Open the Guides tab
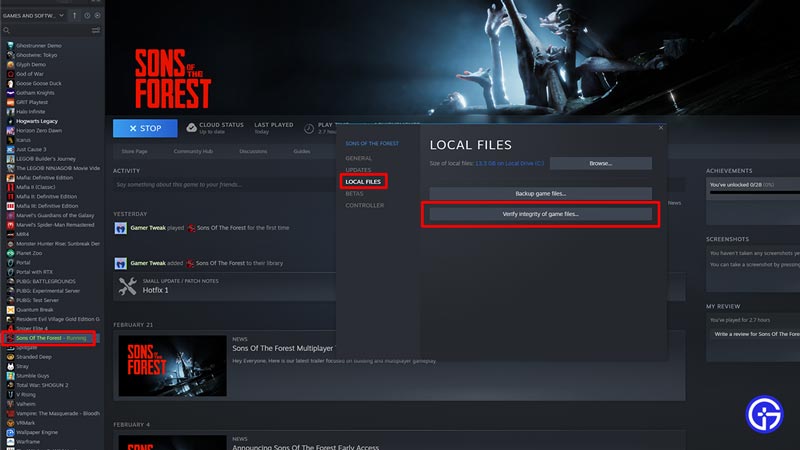The height and width of the screenshot is (450, 800). coord(302,152)
